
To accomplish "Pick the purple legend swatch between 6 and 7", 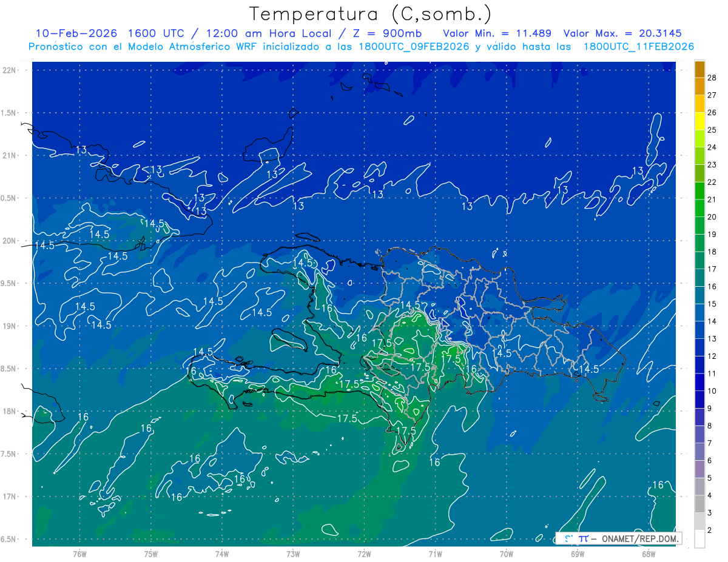I will pyautogui.click(x=699, y=452).
